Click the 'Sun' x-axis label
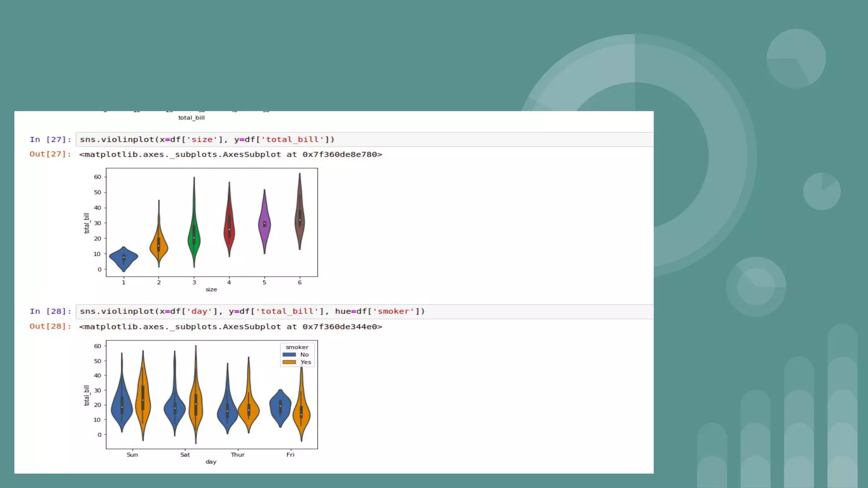 tap(132, 455)
